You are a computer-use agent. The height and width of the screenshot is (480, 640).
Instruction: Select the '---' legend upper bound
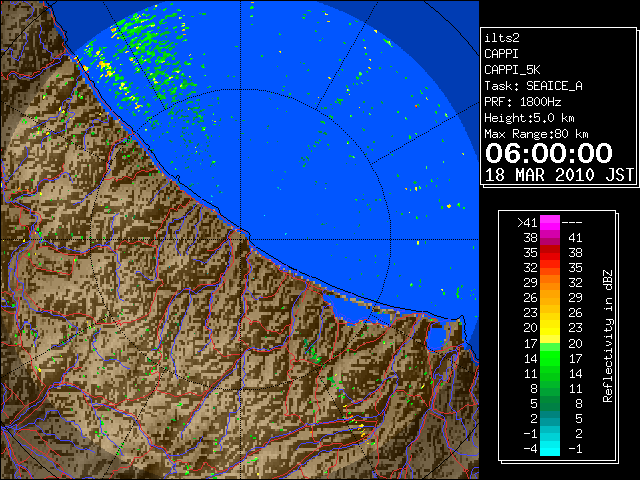click(x=572, y=223)
